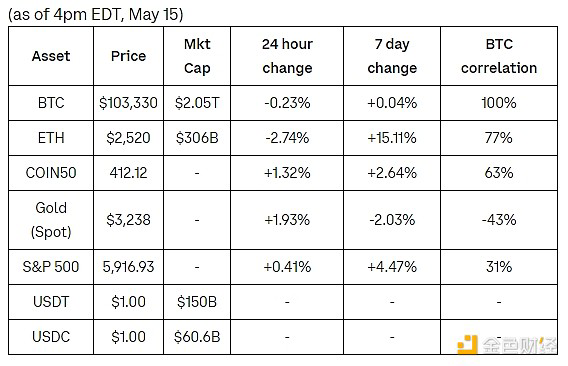The width and height of the screenshot is (568, 366).
Task: Click the Gold (Spot) asset cell
Action: (x=51, y=220)
